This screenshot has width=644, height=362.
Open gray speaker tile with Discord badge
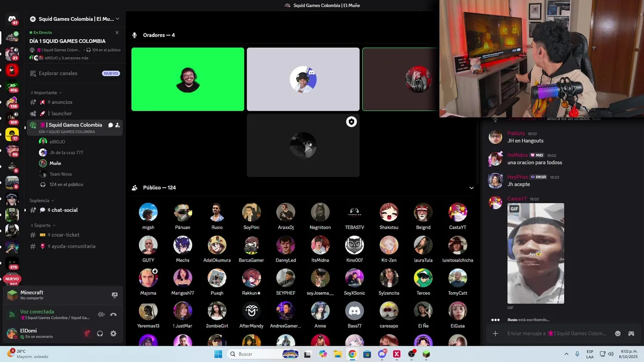tap(303, 79)
